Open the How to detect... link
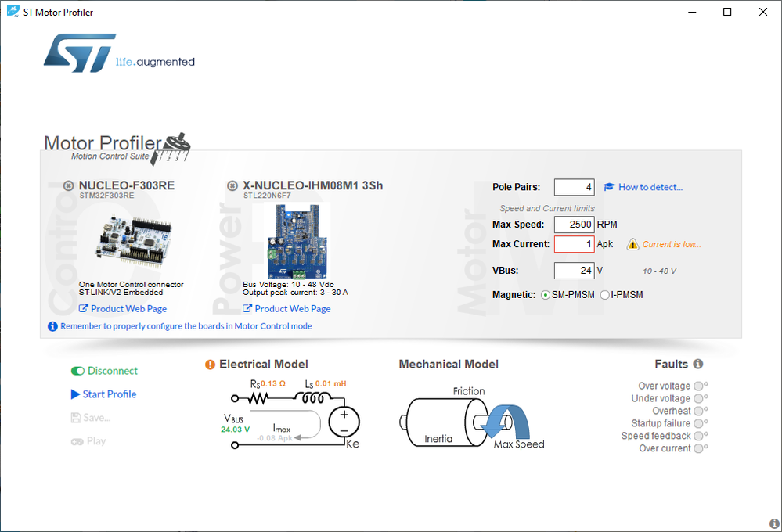 [x=650, y=187]
